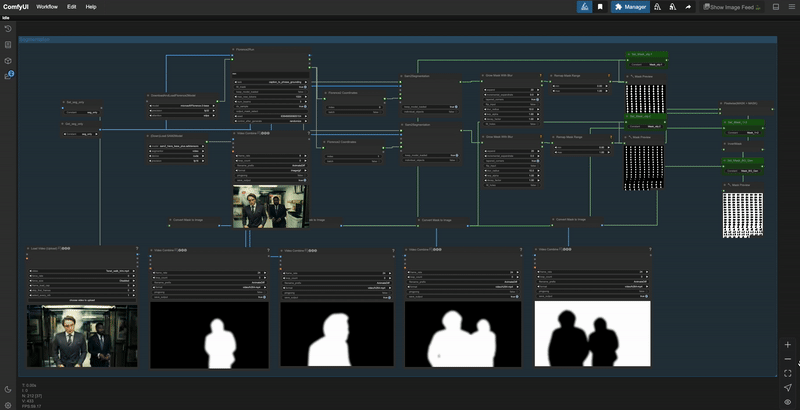Image resolution: width=800 pixels, height=410 pixels.
Task: Click the fit view icon
Action: click(788, 373)
